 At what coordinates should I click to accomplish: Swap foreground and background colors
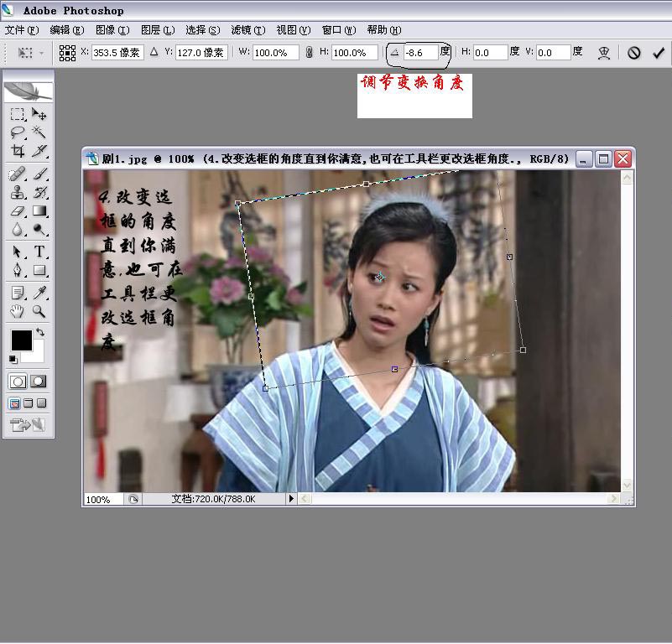point(40,331)
